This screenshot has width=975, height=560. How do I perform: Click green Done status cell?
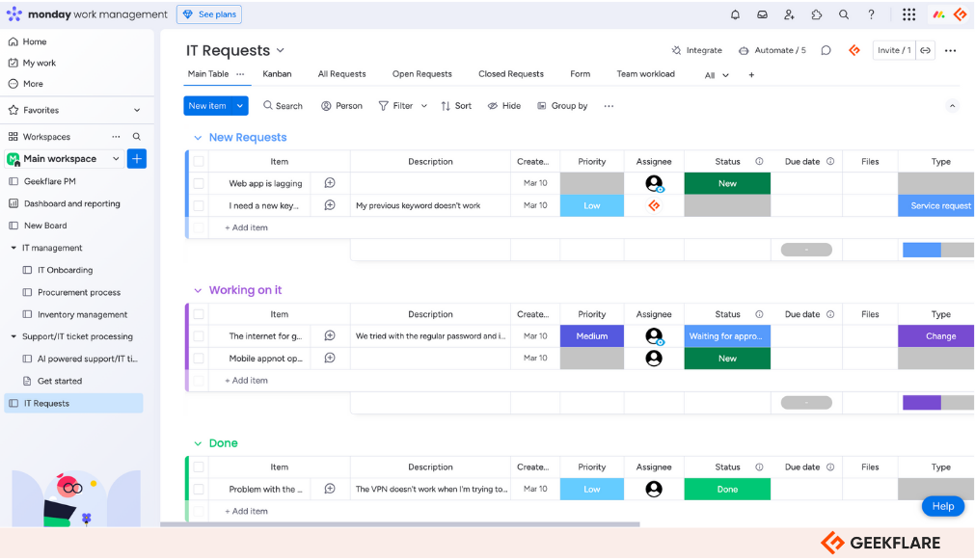[x=727, y=489]
